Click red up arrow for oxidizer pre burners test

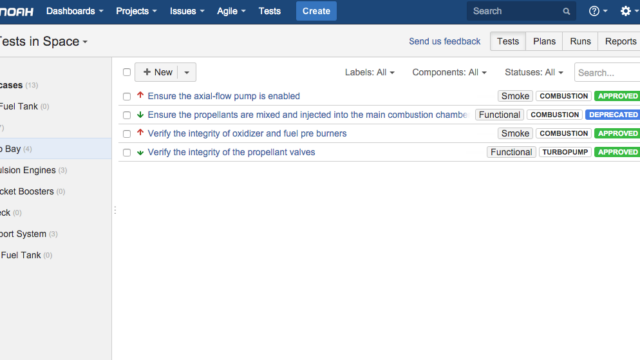pos(140,133)
